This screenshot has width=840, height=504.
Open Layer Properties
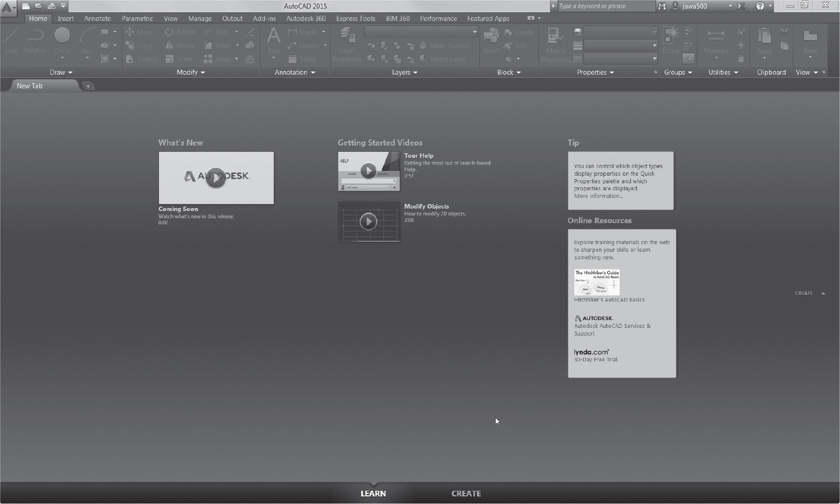tap(347, 45)
